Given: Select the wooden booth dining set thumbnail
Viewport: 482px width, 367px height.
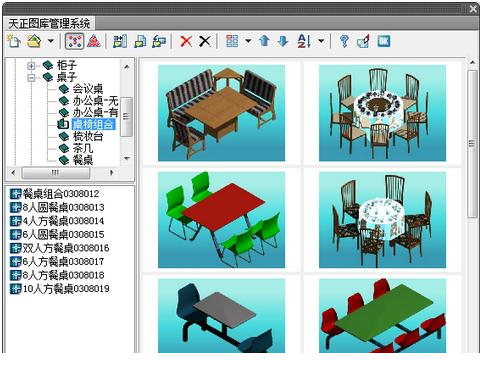Looking at the screenshot, I should [x=221, y=113].
